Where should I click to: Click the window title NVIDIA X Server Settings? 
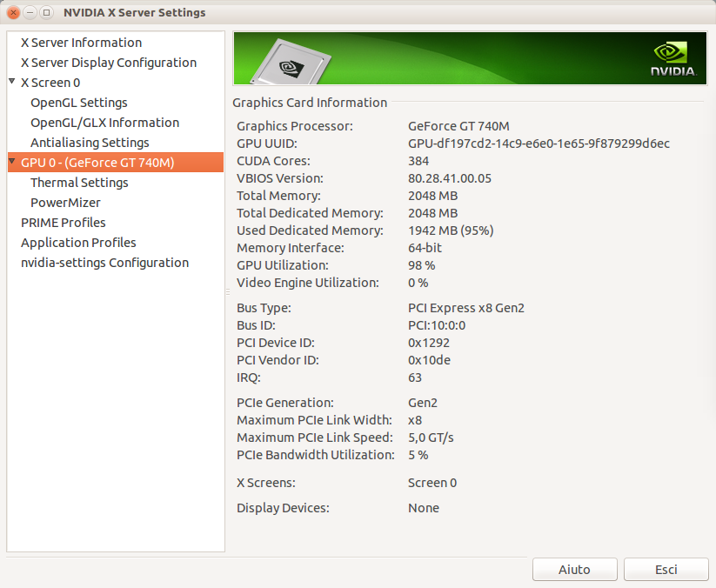[134, 13]
